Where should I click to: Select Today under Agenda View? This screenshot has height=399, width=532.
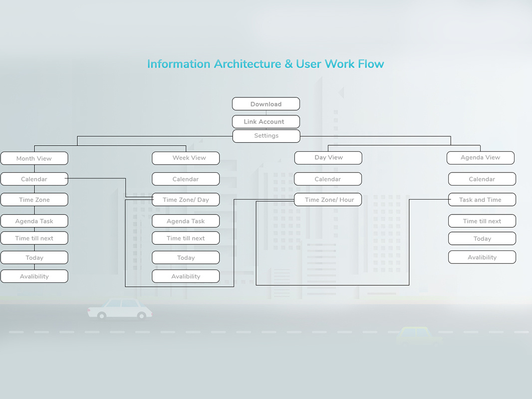point(482,238)
